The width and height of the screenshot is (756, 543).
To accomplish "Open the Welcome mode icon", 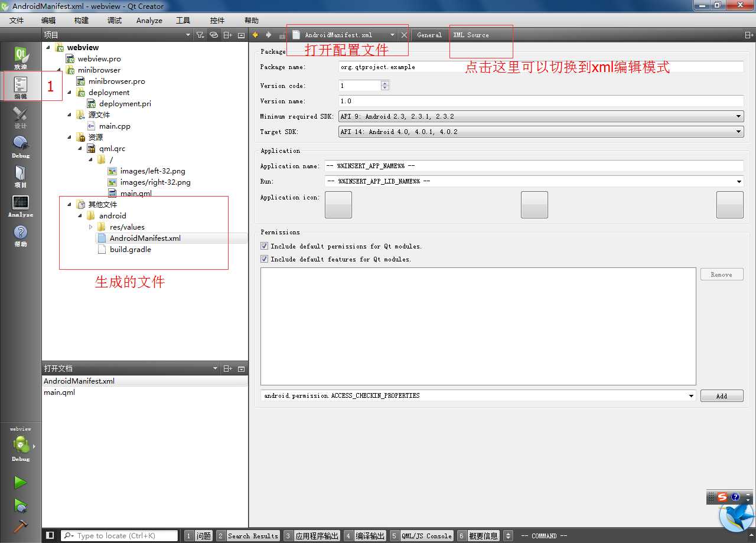I will pyautogui.click(x=21, y=58).
